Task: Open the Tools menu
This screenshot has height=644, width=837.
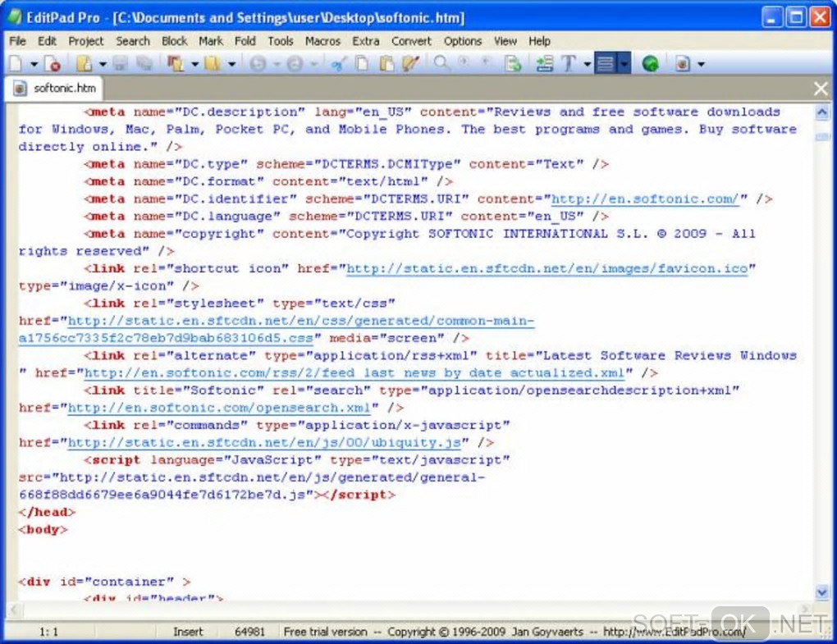Action: pyautogui.click(x=281, y=41)
